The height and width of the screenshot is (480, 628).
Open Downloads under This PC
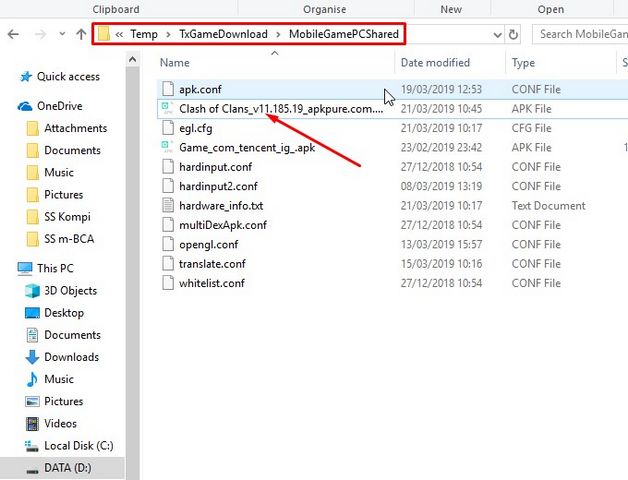[71, 357]
